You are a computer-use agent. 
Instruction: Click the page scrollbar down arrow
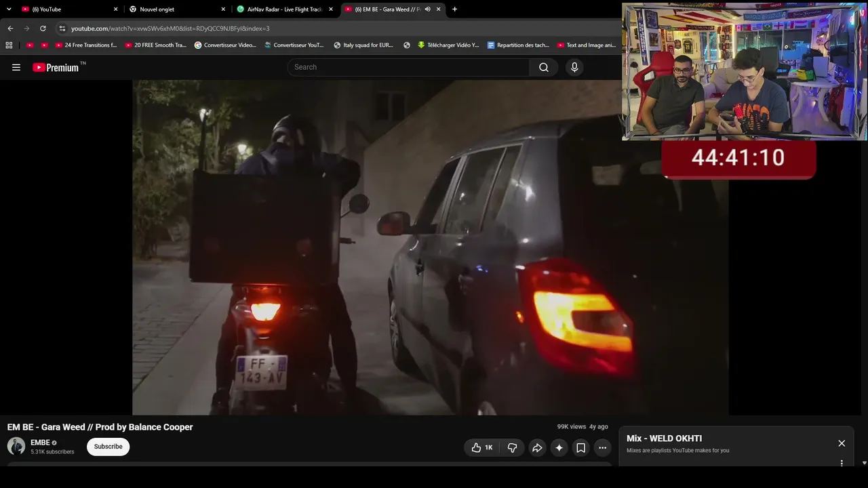click(864, 463)
